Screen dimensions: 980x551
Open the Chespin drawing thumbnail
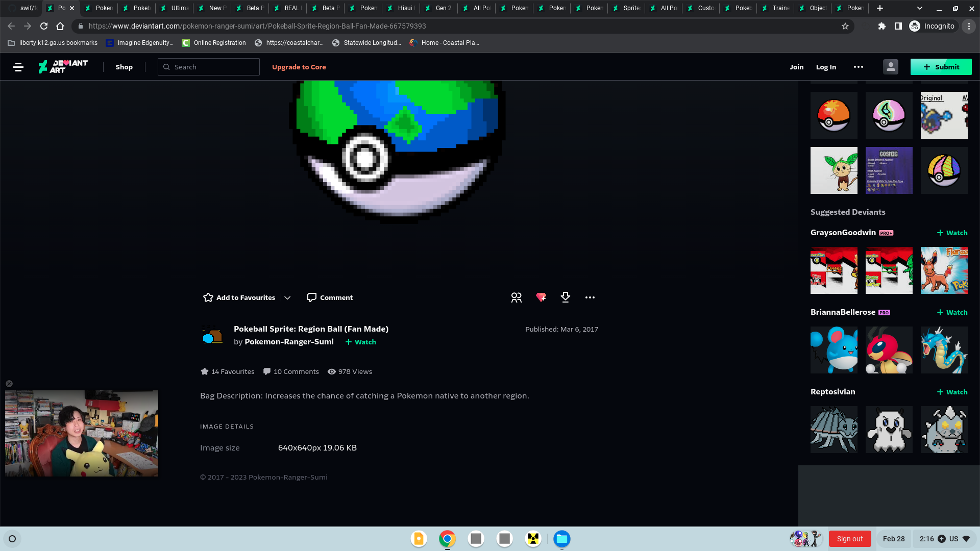(x=834, y=170)
